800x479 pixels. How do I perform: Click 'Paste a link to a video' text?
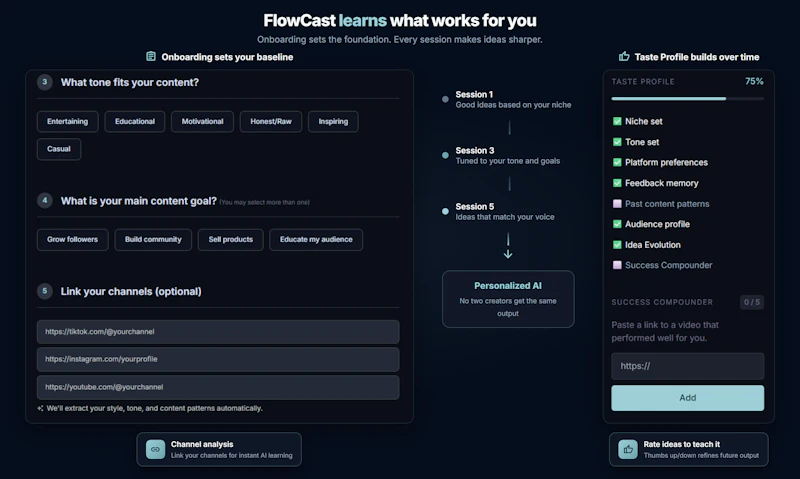click(x=665, y=331)
